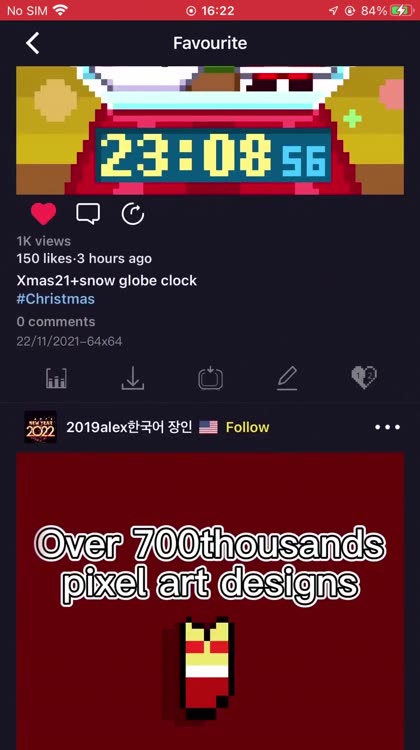Screen dimensions: 420x750
Task: Open the snow globe clock artwork
Action: coord(210,130)
